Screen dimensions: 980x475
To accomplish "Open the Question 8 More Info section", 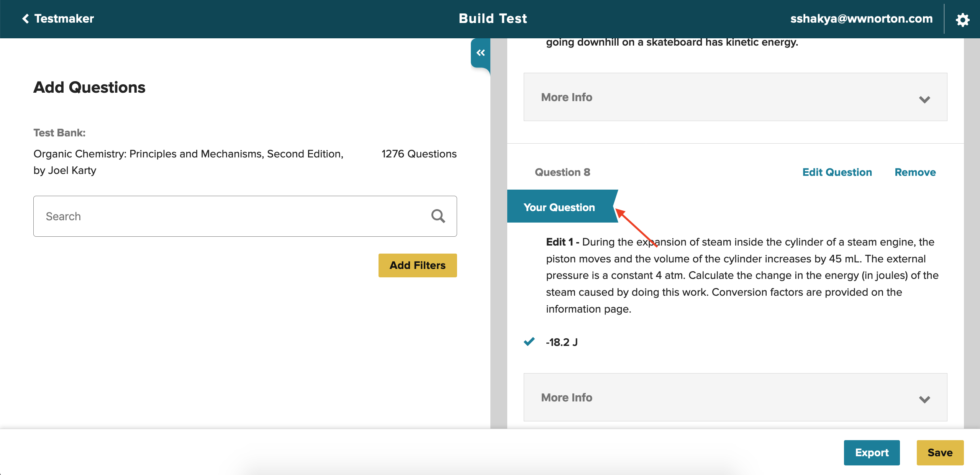I will coord(566,398).
